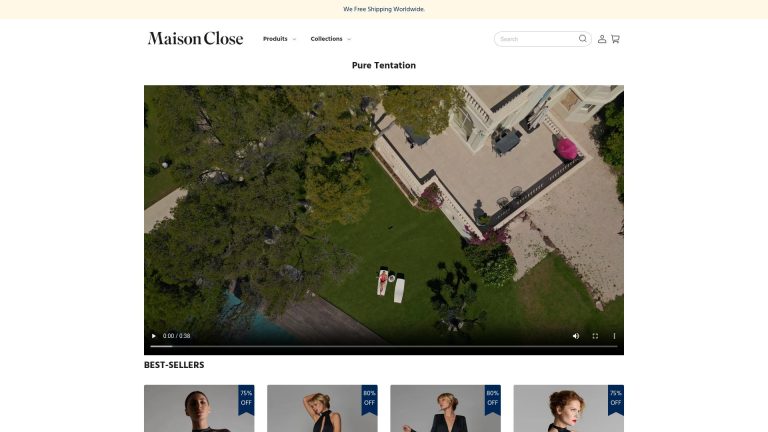Open video more options menu

tap(614, 336)
